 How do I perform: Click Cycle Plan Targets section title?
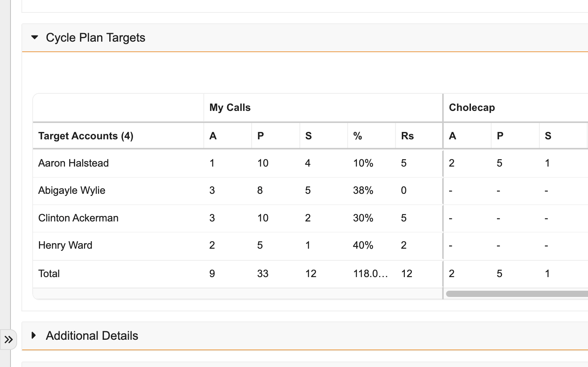[95, 38]
